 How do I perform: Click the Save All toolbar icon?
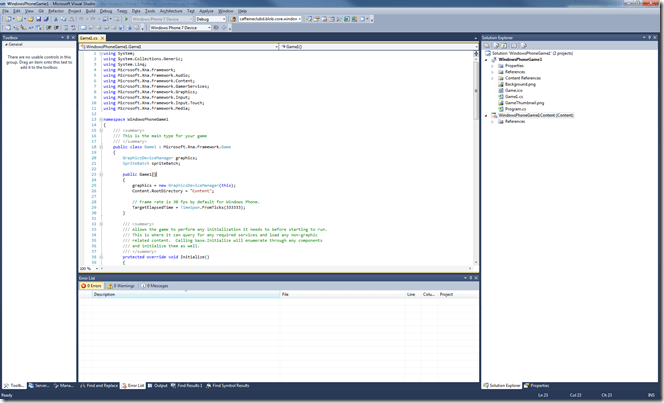(x=46, y=19)
